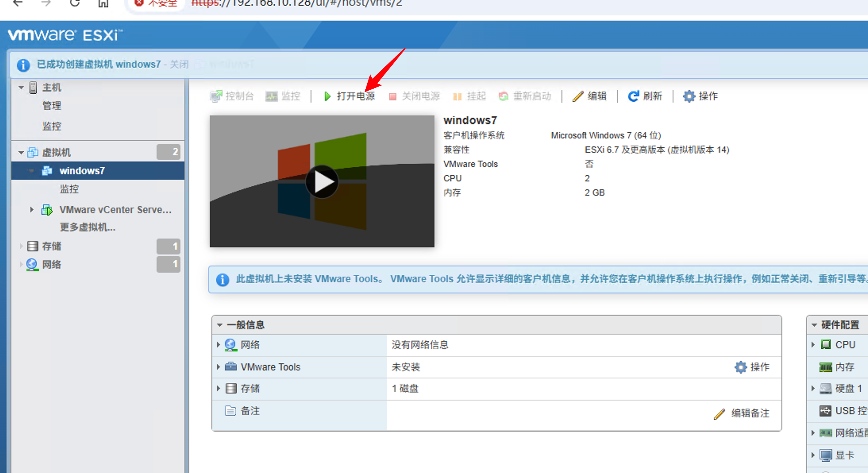Viewport: 868px width, 473px height.
Task: Click the browser reload button
Action: click(75, 3)
